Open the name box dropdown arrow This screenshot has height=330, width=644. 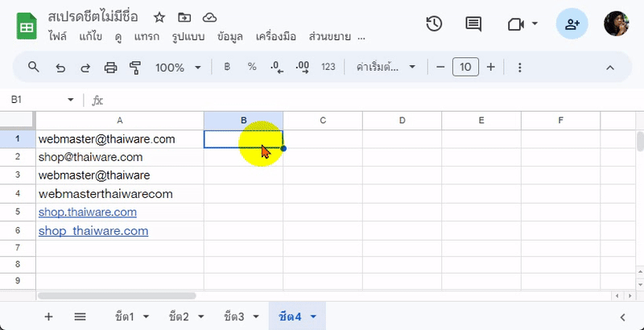pos(71,100)
